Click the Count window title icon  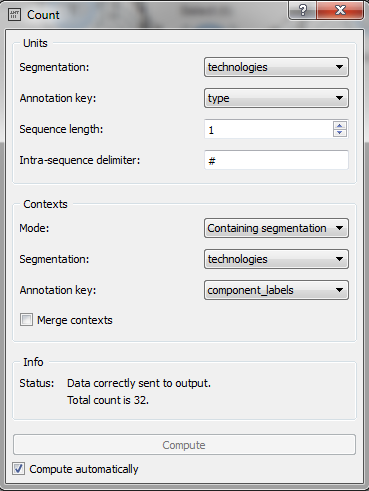(14, 15)
